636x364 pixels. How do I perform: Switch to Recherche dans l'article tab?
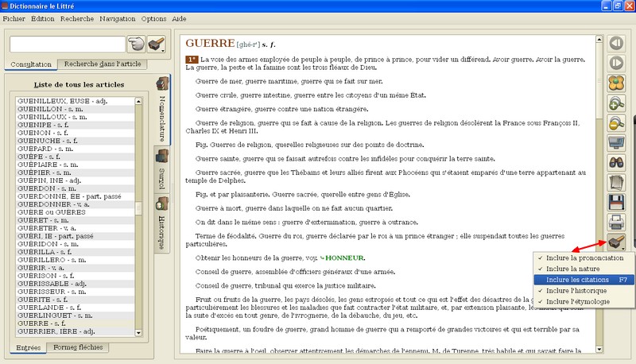pos(103,64)
